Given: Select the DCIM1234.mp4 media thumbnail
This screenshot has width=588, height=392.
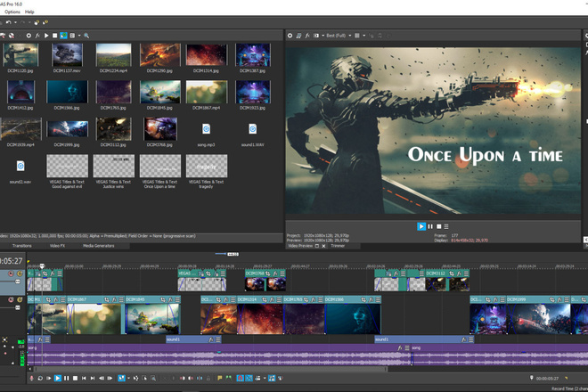Looking at the screenshot, I should coord(113,54).
